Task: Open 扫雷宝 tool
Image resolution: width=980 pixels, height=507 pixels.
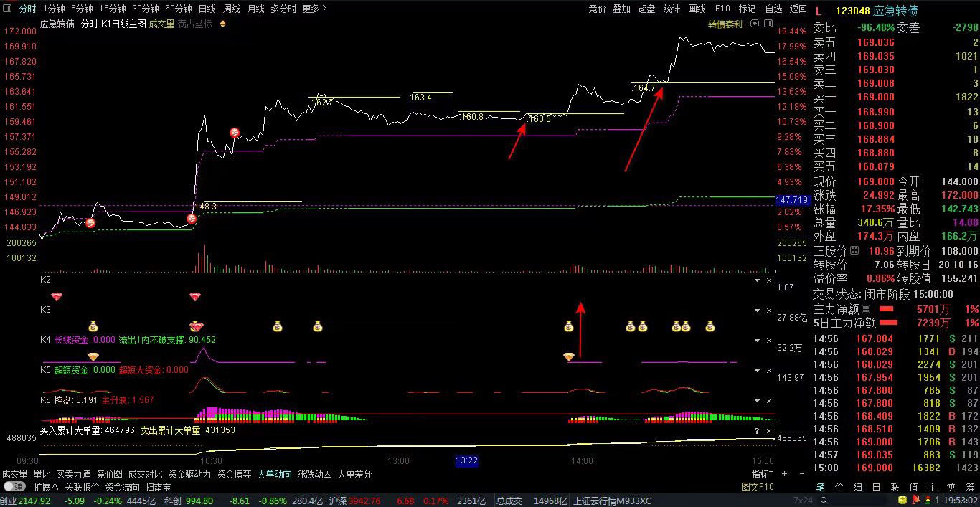Action: tap(158, 487)
